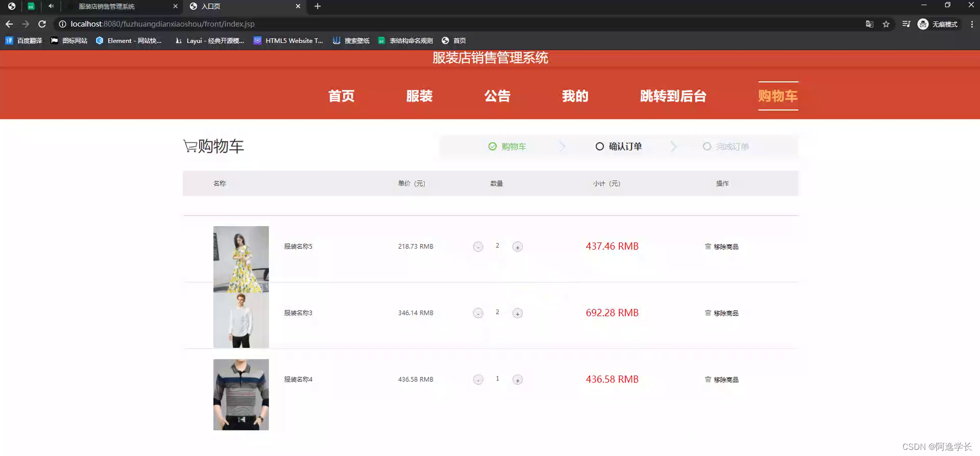Image resolution: width=980 pixels, height=456 pixels.
Task: Restore down the browser window
Action: (x=947, y=5)
